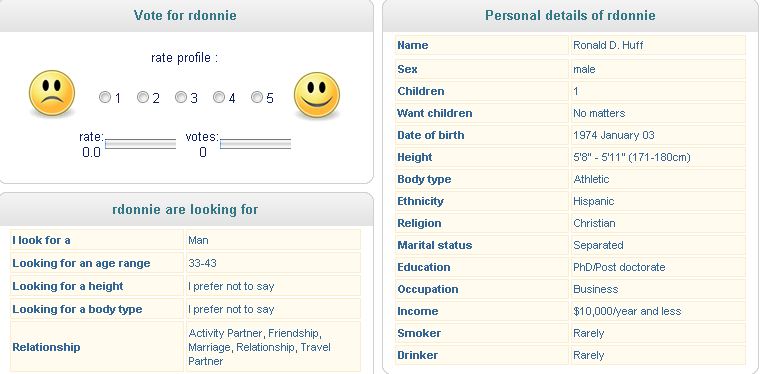Click the 'Name' field label
This screenshot has width=761, height=374.
click(413, 45)
